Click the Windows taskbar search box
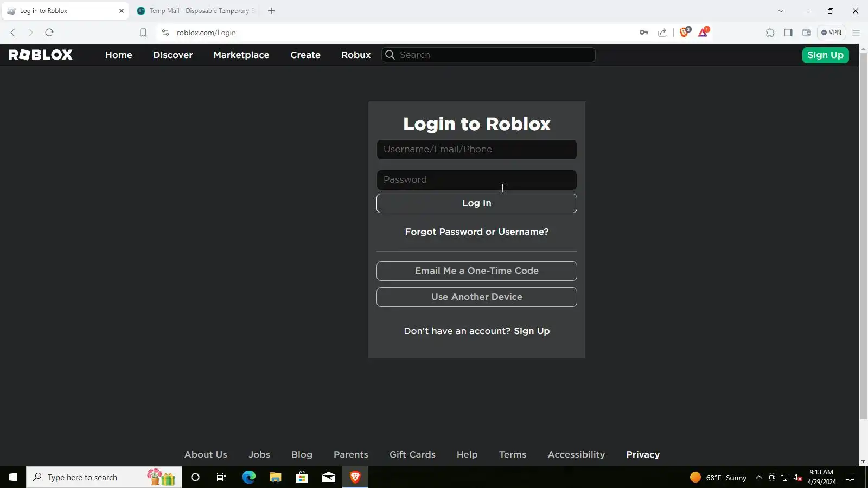The height and width of the screenshot is (488, 868). point(104,477)
